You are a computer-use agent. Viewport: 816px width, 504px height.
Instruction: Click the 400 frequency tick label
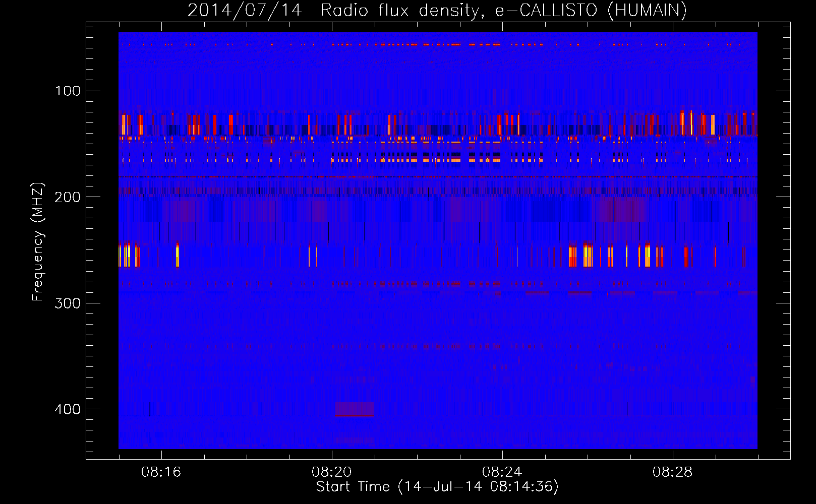[x=68, y=409]
